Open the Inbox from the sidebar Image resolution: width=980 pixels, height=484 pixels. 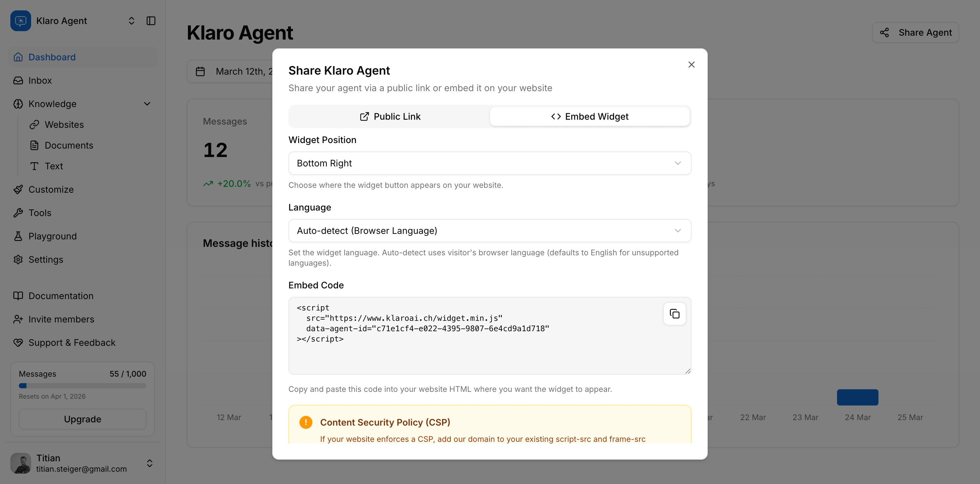click(x=40, y=80)
